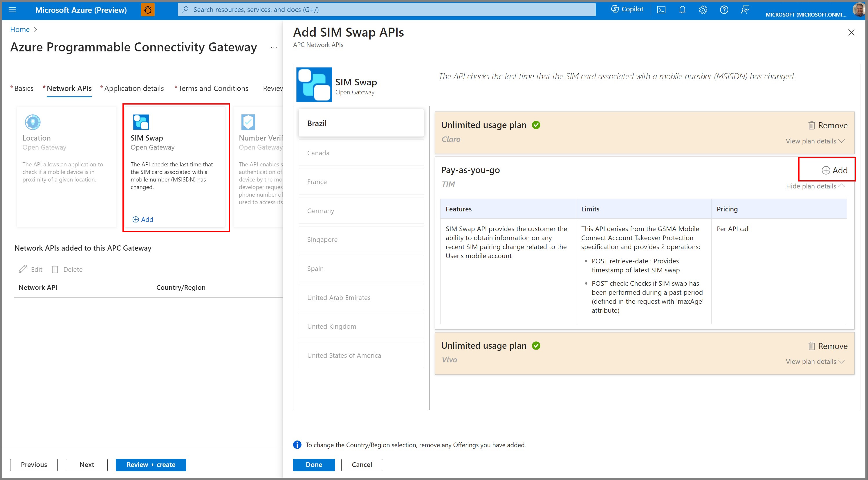868x480 pixels.
Task: Select France in the country list
Action: (x=361, y=182)
